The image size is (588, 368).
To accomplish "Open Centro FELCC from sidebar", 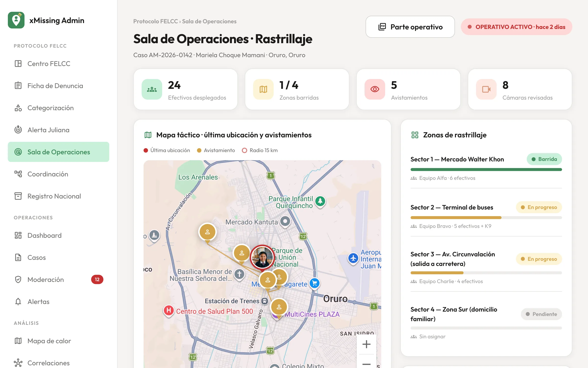I will click(59, 64).
